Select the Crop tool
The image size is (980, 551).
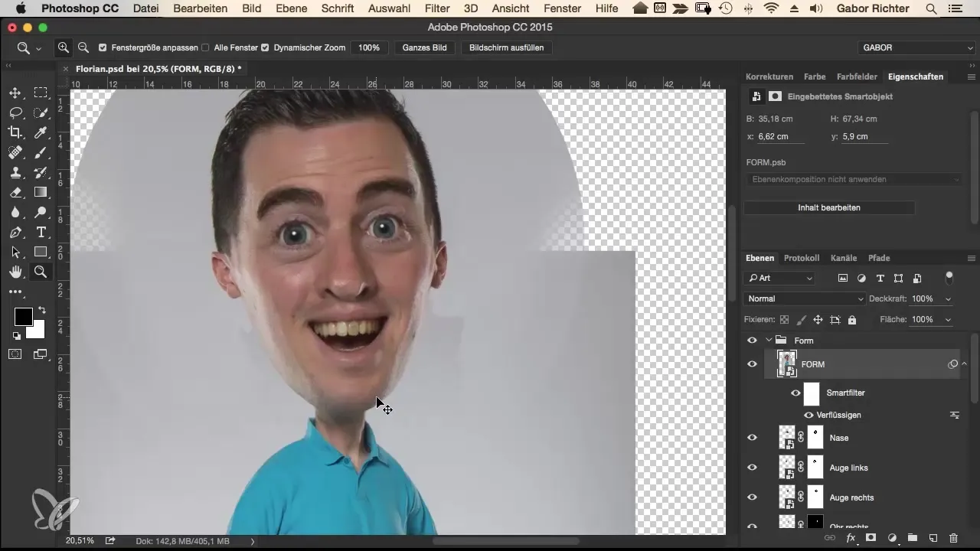tap(15, 132)
